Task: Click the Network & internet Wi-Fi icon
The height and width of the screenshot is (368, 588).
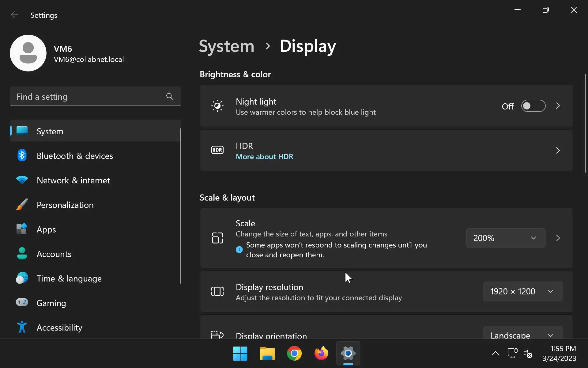Action: point(22,180)
